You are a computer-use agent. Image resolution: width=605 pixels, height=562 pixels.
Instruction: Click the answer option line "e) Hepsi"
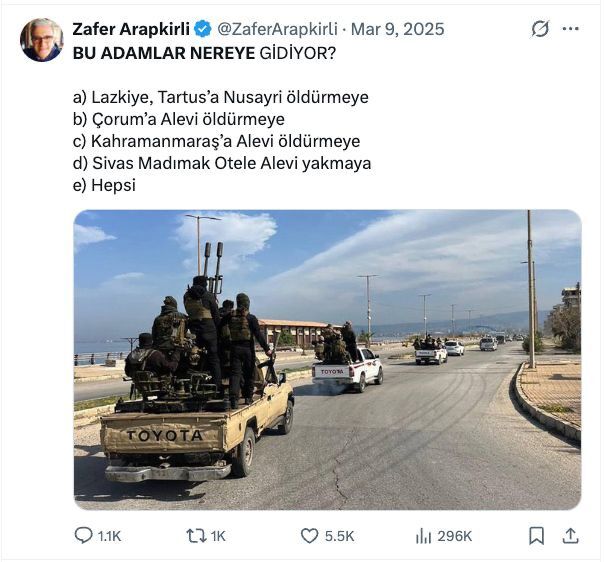pos(104,186)
